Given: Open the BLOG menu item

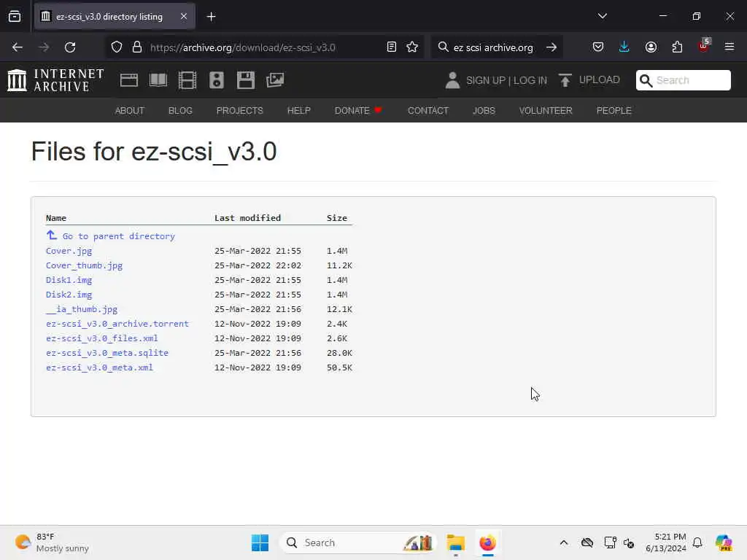Looking at the screenshot, I should tap(180, 111).
